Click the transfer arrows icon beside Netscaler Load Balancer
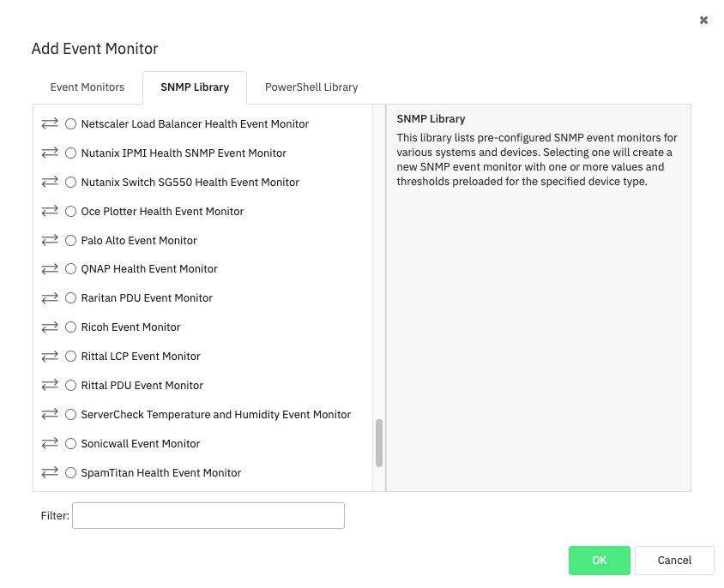The height and width of the screenshot is (588, 724). [x=50, y=123]
